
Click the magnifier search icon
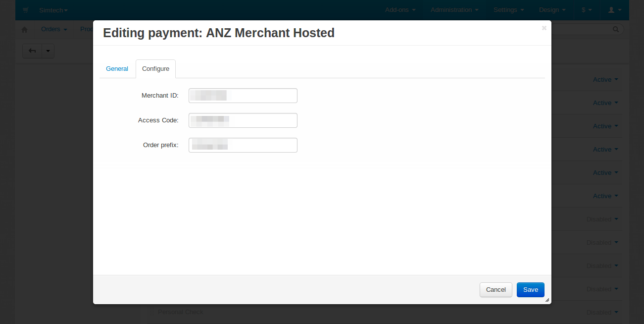point(616,29)
